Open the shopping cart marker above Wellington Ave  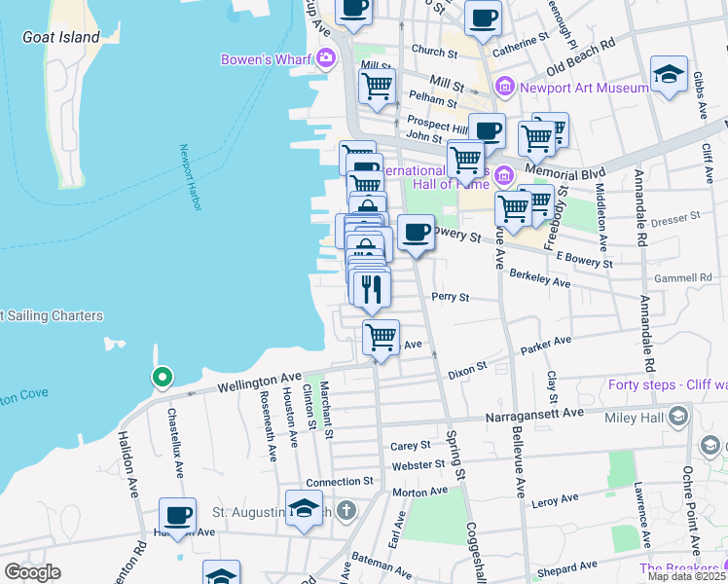pos(381,339)
